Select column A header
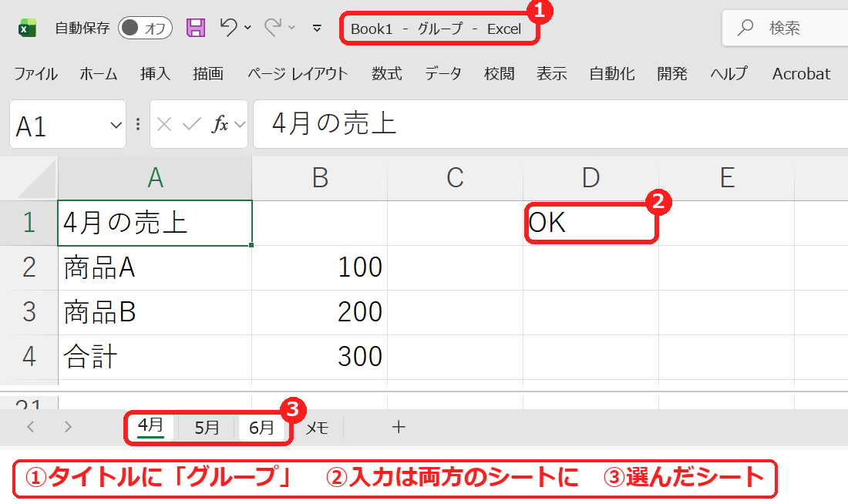This screenshot has width=848, height=504. coord(155,178)
